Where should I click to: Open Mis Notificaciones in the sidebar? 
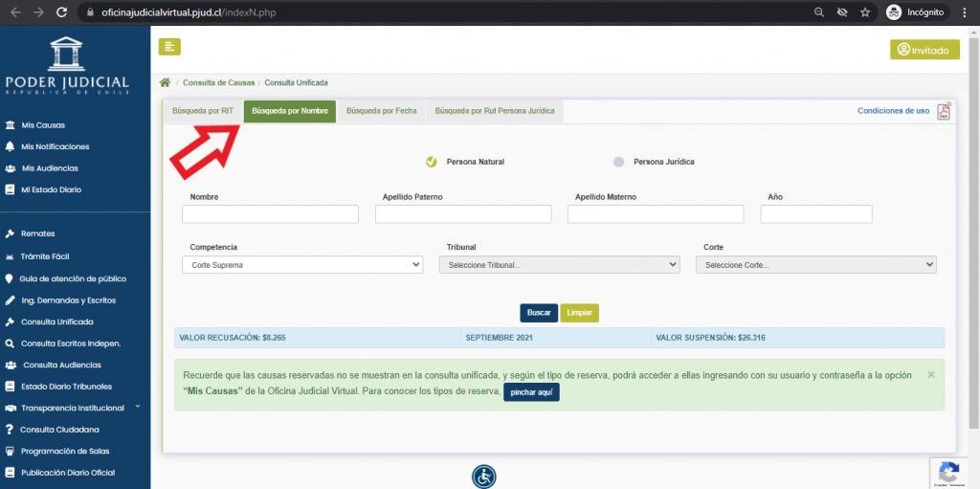coord(56,146)
